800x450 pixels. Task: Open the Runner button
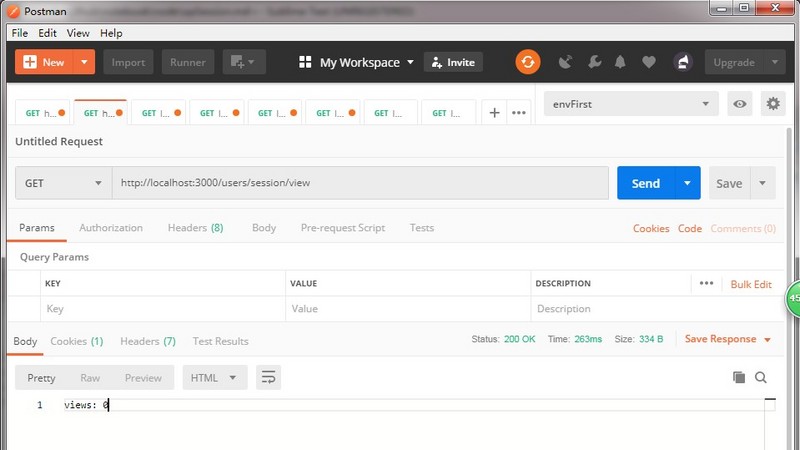[188, 62]
